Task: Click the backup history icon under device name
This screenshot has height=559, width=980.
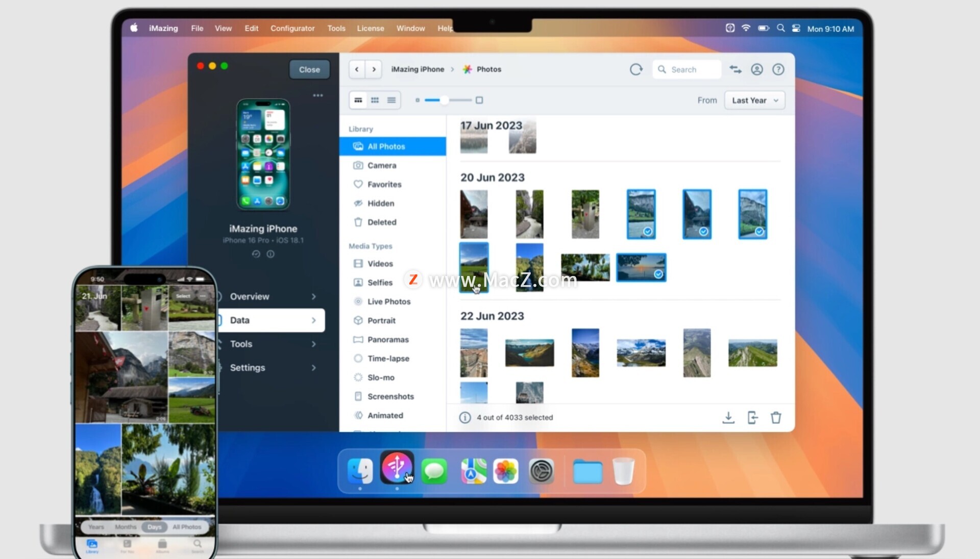Action: coord(256,254)
